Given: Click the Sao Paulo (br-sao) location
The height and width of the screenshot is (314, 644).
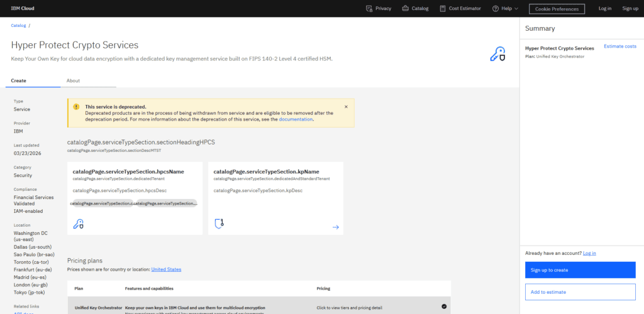Looking at the screenshot, I should [35, 254].
